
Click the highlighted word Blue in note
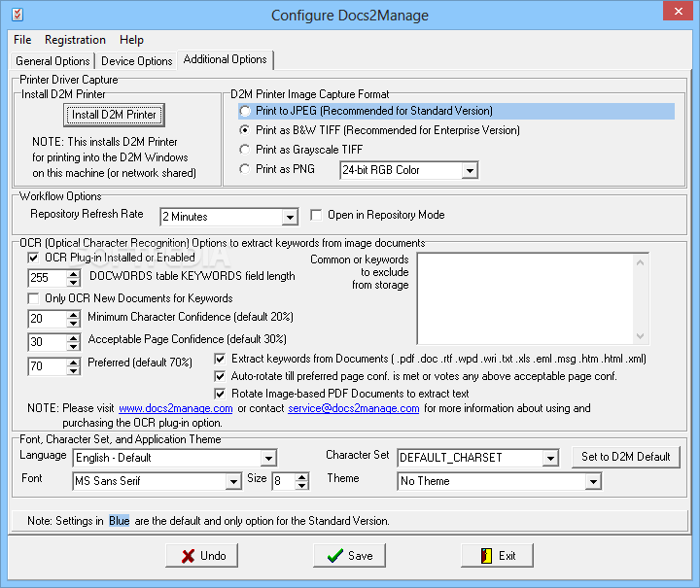click(x=120, y=521)
